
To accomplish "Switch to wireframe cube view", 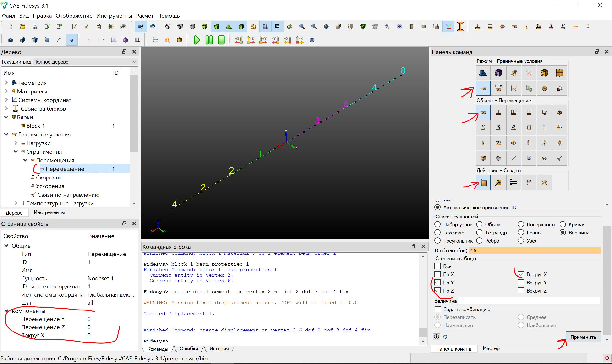I will click(168, 27).
